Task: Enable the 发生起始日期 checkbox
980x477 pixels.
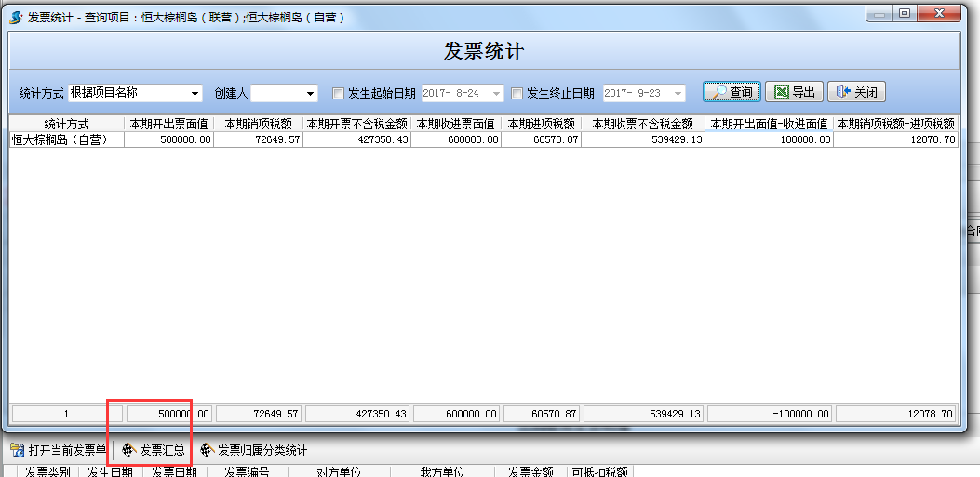Action: [339, 93]
